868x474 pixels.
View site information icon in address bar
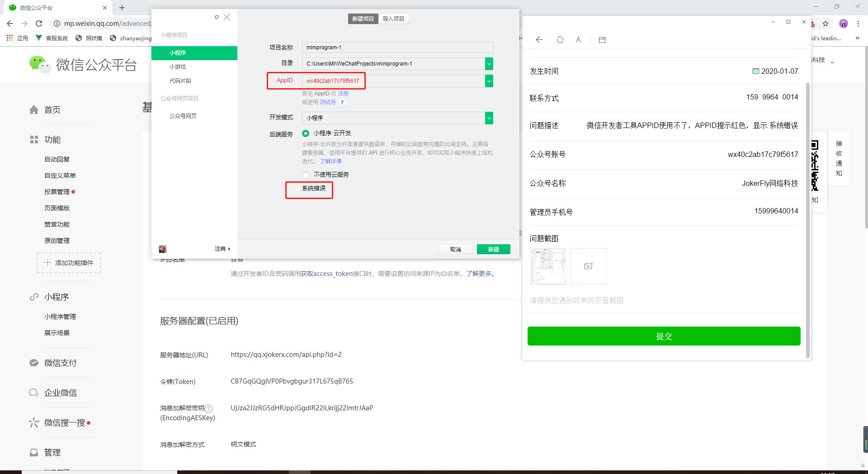pyautogui.click(x=57, y=24)
